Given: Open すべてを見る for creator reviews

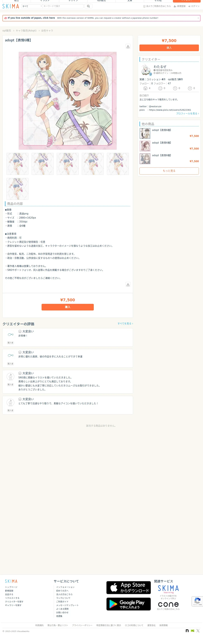Looking at the screenshot, I should 125,323.
